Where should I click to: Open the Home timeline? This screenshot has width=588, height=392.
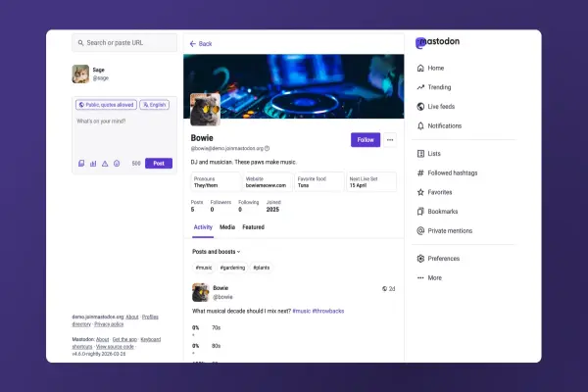click(x=430, y=68)
